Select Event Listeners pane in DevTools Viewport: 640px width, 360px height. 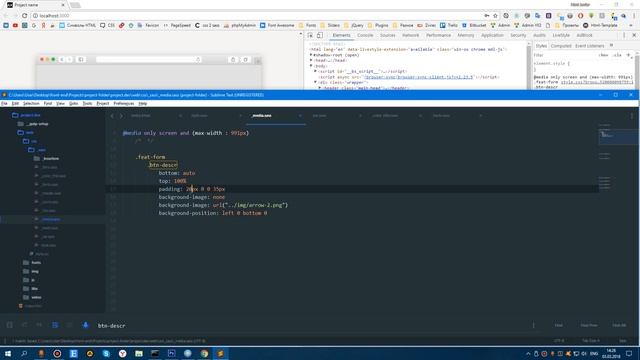click(x=589, y=46)
